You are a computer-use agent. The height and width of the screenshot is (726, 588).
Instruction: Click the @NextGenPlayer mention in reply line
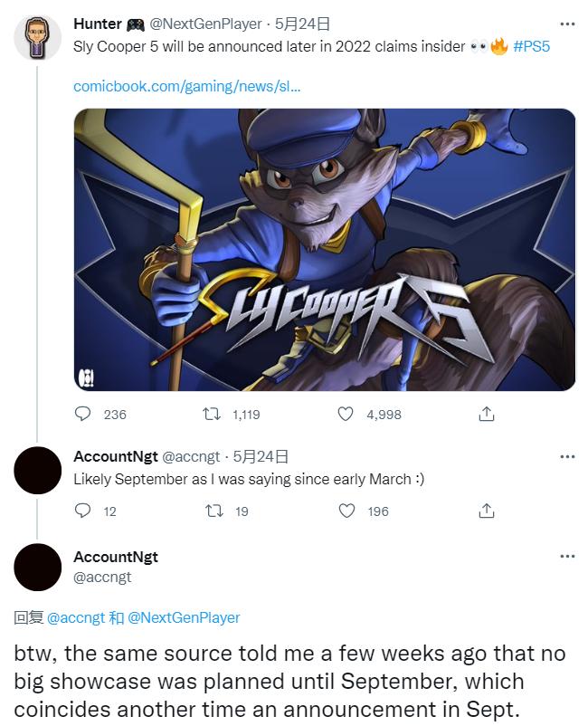click(x=184, y=617)
